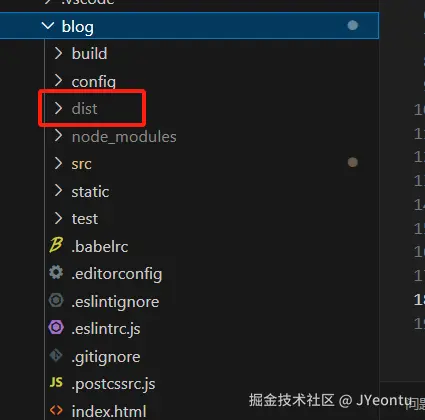The image size is (425, 420).
Task: Click the HTML icon beside index.html
Action: click(56, 410)
